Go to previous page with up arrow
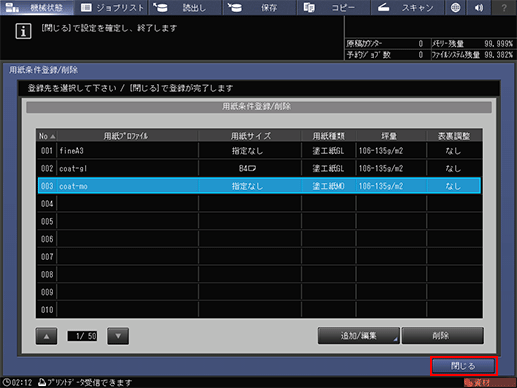Screen dimensions: 517x388 click(46, 336)
